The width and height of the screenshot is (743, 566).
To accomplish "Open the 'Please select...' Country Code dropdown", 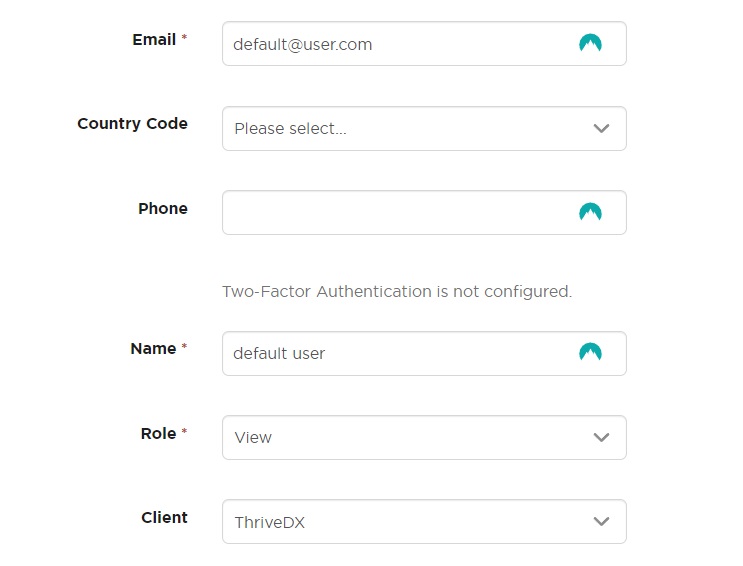I will click(424, 128).
